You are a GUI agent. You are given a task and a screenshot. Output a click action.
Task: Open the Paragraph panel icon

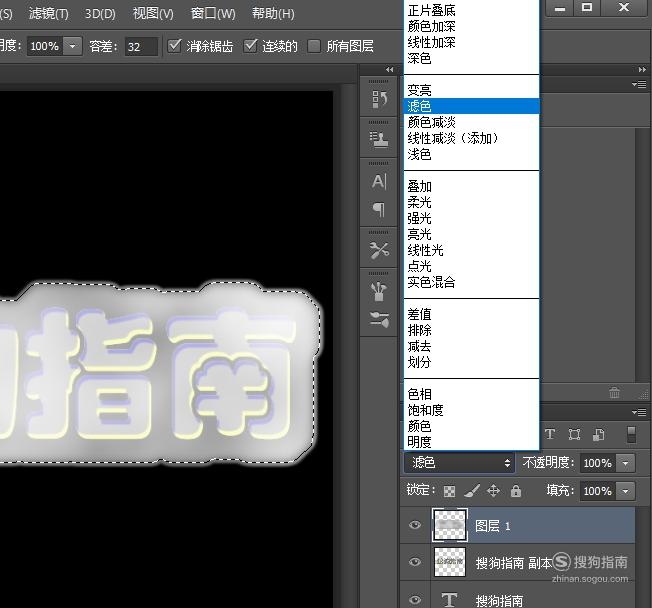pos(379,209)
